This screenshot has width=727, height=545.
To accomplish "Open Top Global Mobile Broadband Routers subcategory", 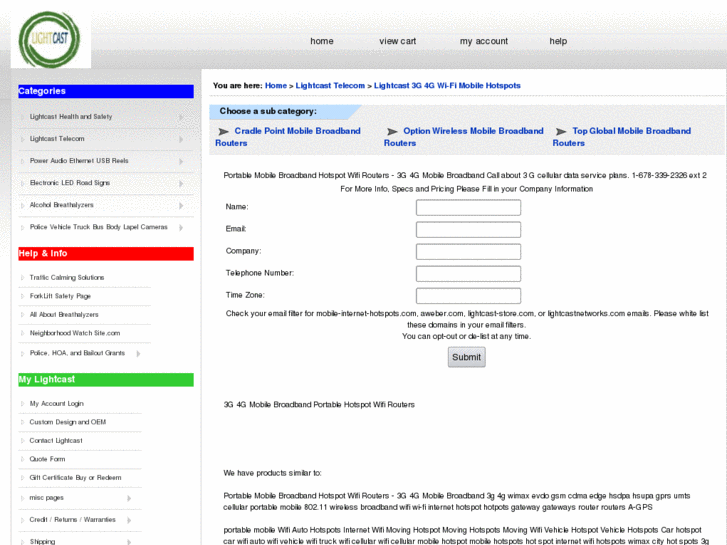I will 622,137.
